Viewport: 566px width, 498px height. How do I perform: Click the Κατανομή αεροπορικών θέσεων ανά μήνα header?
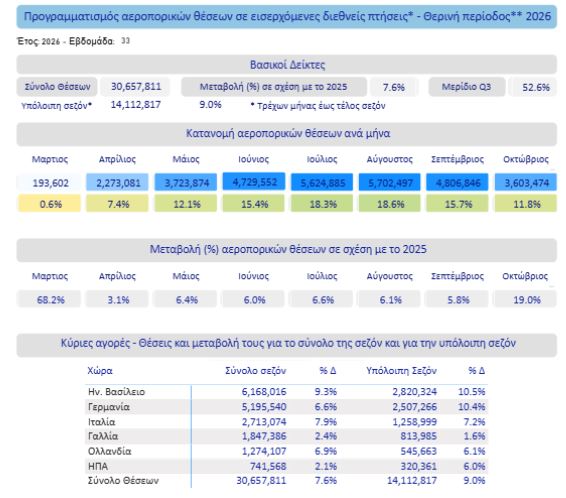(287, 134)
